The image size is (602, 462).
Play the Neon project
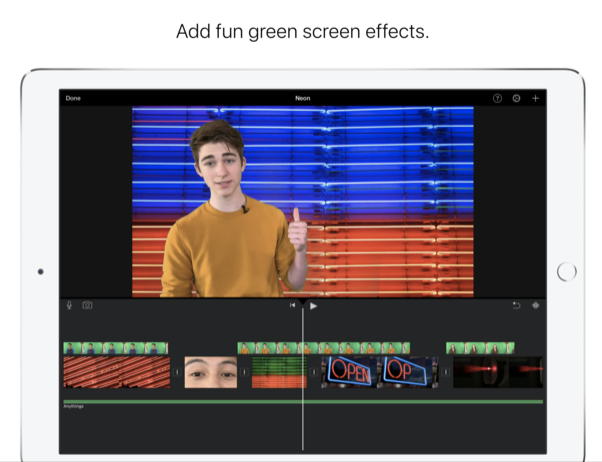pyautogui.click(x=313, y=306)
